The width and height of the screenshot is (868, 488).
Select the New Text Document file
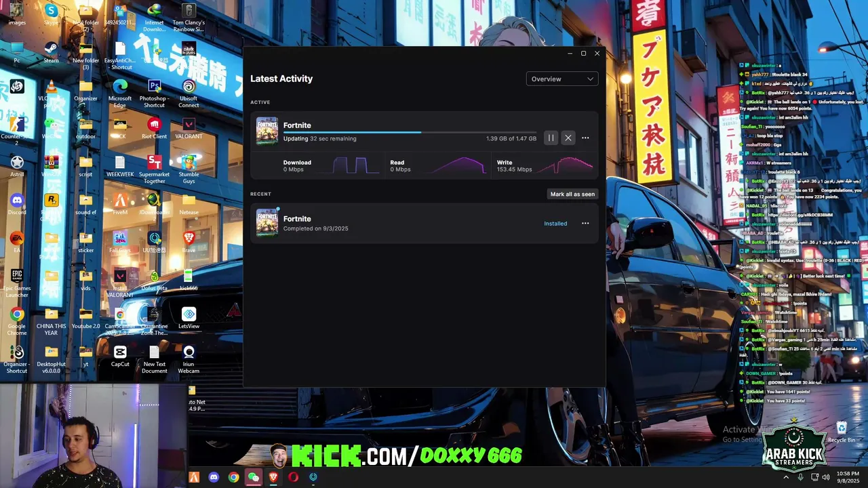click(154, 359)
